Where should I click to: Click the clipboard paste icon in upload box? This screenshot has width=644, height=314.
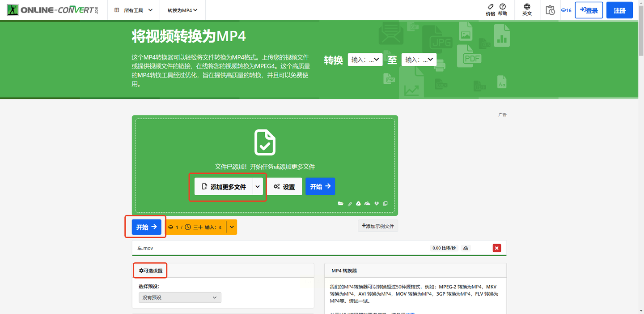coord(386,203)
